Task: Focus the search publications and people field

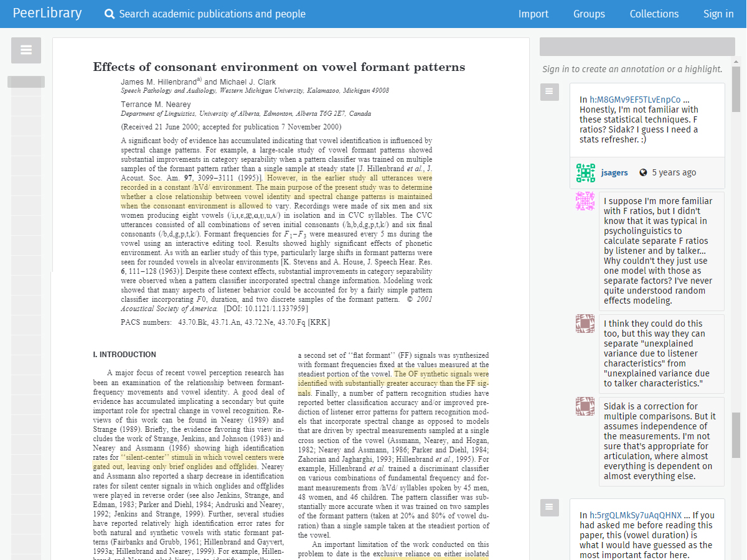Action: (212, 14)
